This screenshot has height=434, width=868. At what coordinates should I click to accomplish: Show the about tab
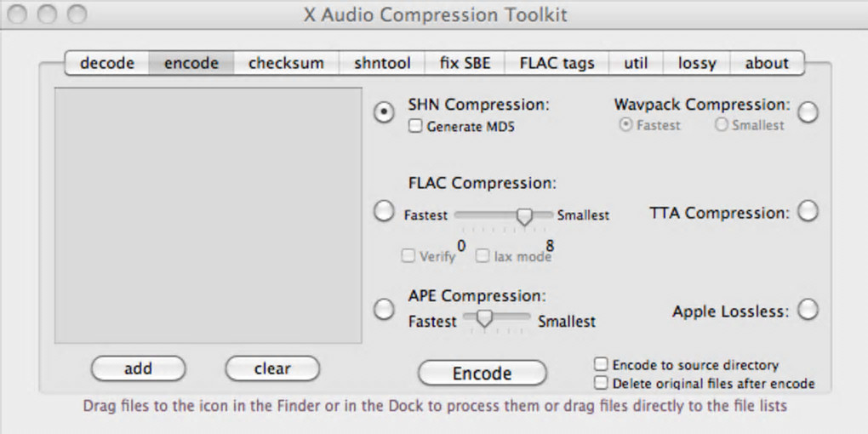767,63
